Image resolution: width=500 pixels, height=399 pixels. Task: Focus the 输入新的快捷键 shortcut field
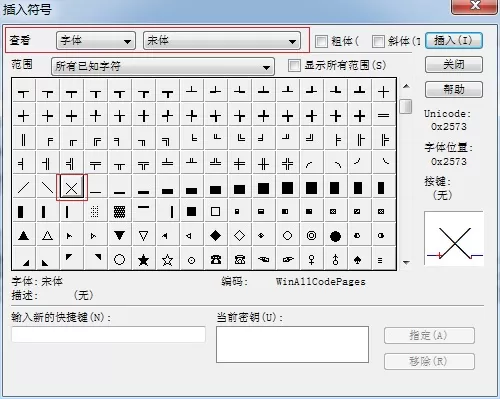[108, 334]
